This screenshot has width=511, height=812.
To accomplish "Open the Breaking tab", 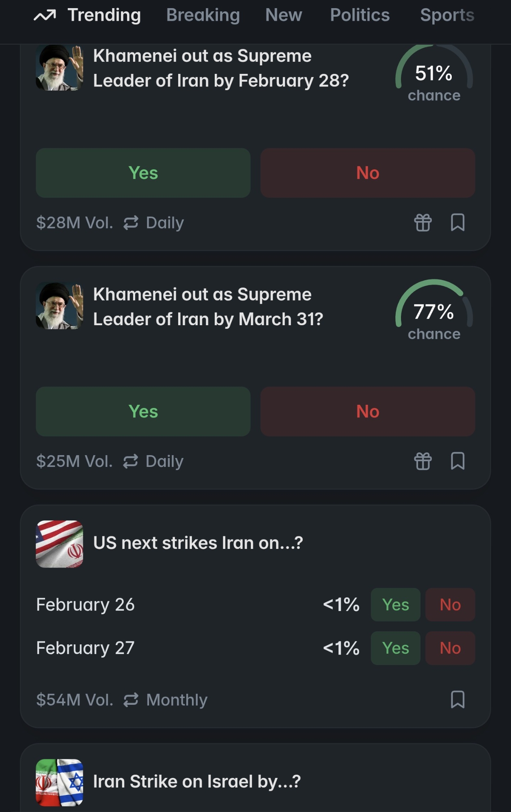I will click(203, 15).
